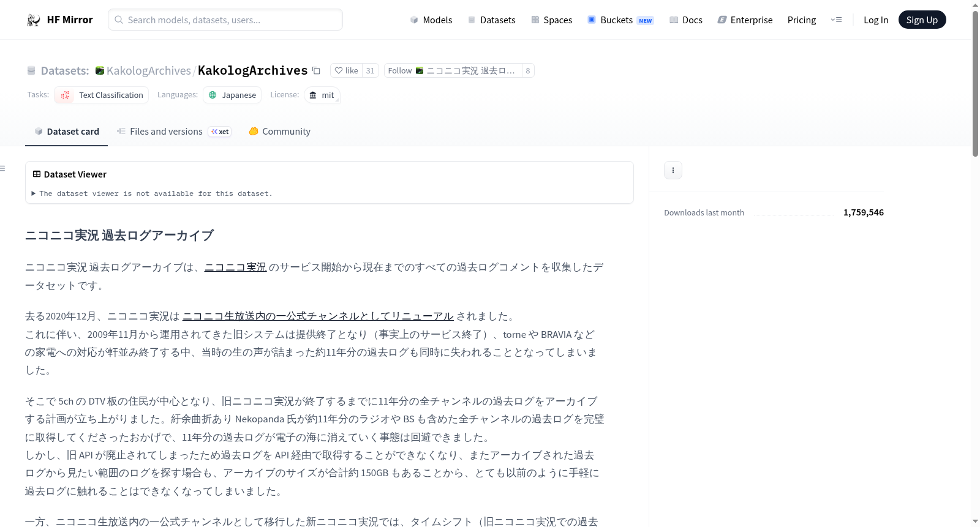Click the Dataset Viewer table icon

coord(37,174)
